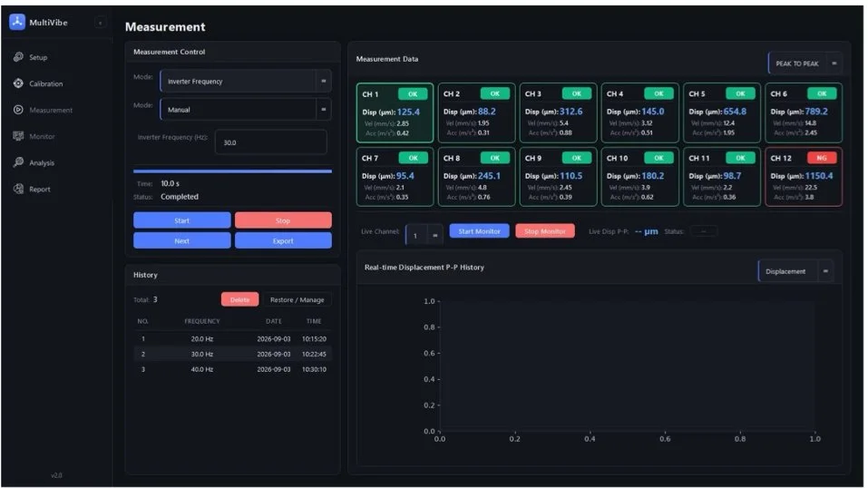
Task: Click the live Status indicator box
Action: [x=703, y=231]
